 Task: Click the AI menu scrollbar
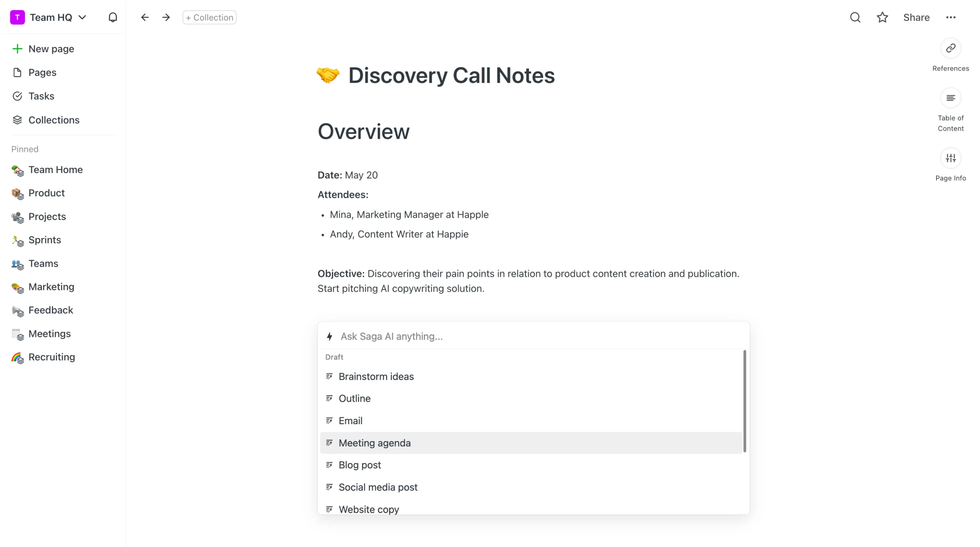tap(744, 401)
